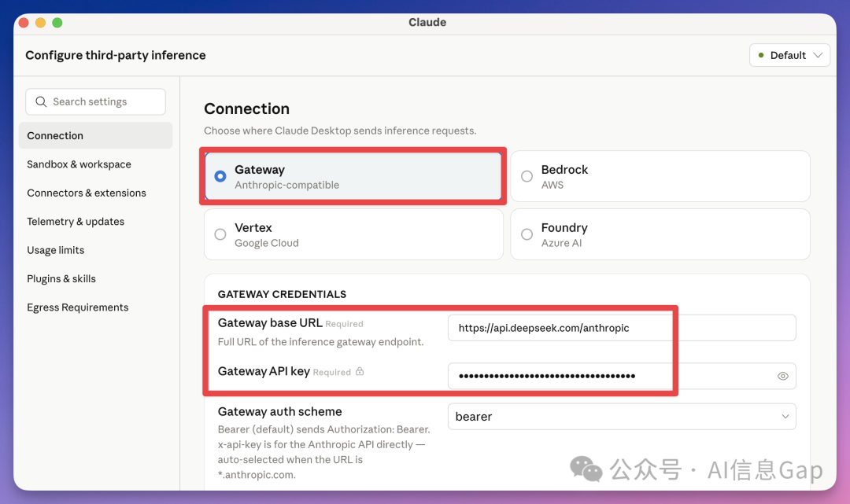This screenshot has width=850, height=504.
Task: Switch to Telemetry & updates
Action: (x=76, y=222)
